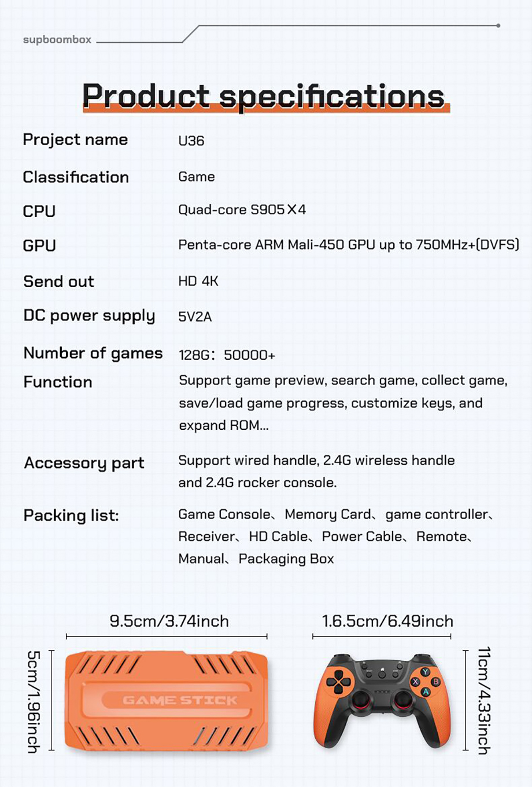The width and height of the screenshot is (532, 787).
Task: Select the Project name label
Action: coord(75,139)
